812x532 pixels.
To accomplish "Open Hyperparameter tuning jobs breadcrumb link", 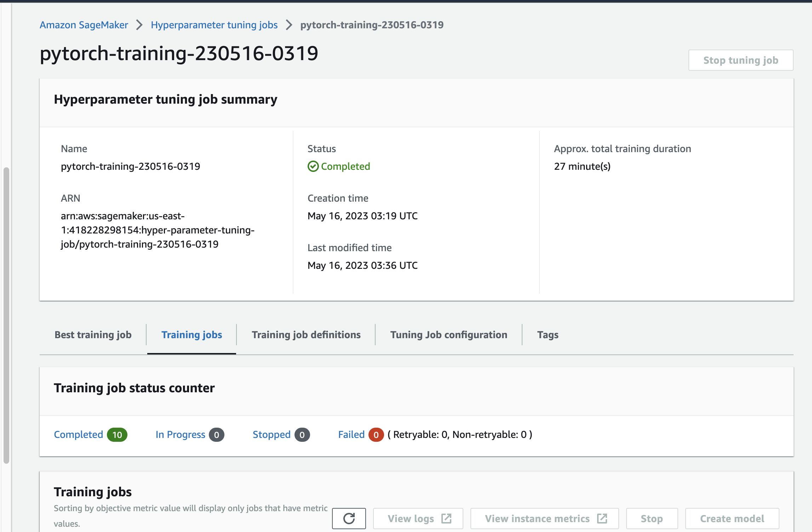I will click(214, 25).
